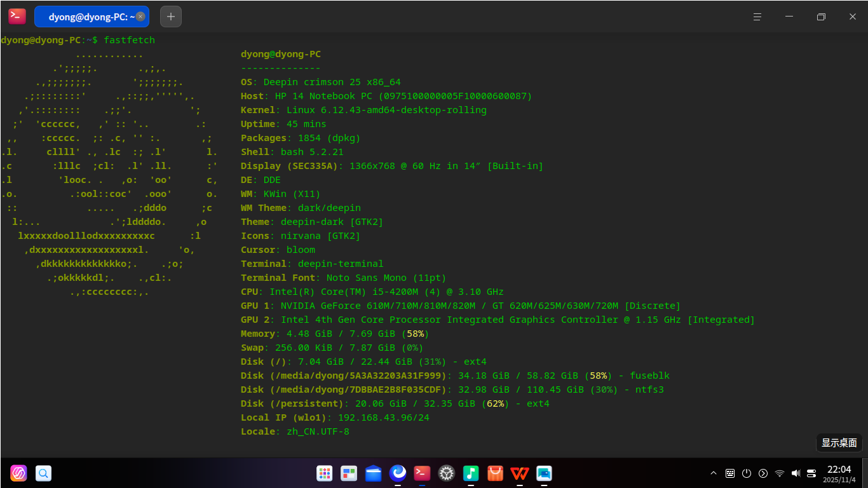Click the 'CPU' line showing i5-4200M
The width and height of the screenshot is (868, 488).
(372, 292)
